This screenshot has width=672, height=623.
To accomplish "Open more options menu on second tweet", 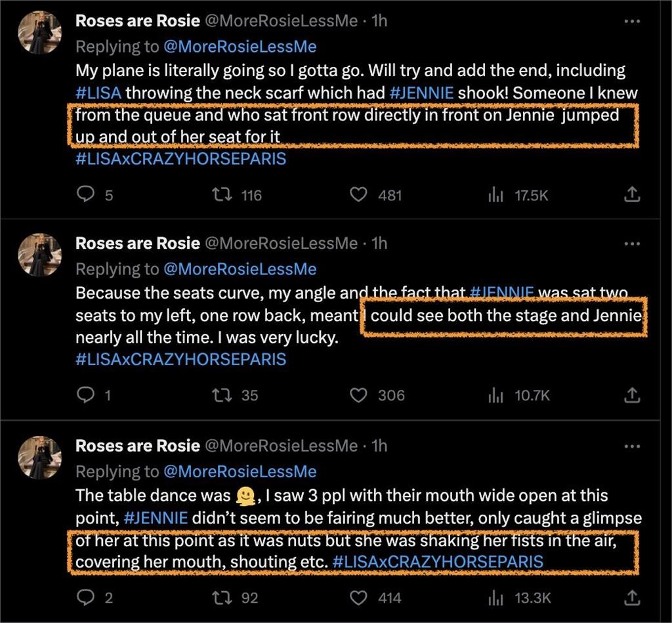I will coord(631,244).
